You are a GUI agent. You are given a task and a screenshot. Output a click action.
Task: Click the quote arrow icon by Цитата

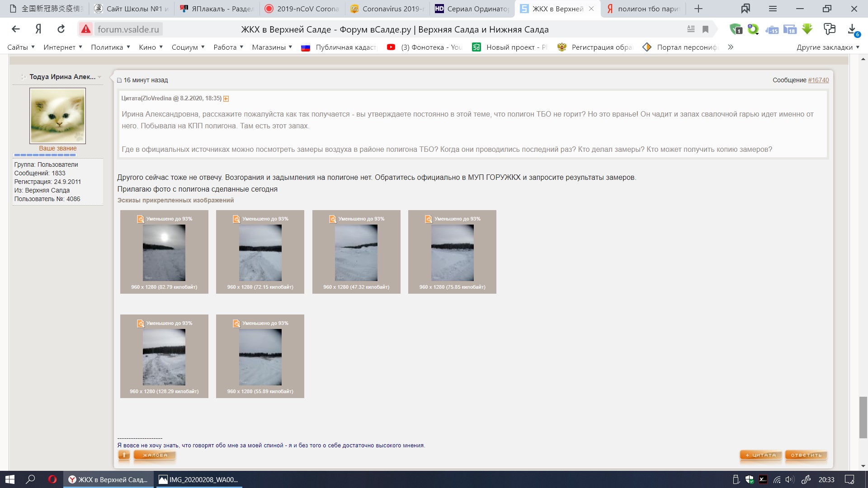(x=226, y=99)
